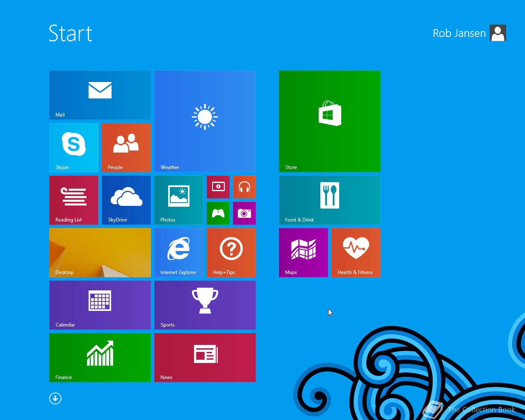Open the small Xbox Games controller tile

click(218, 213)
